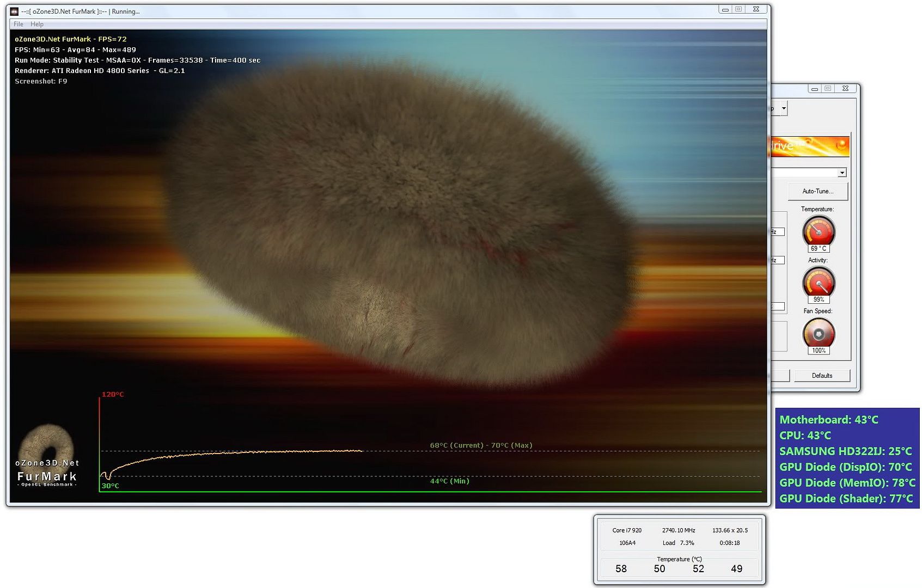Click core temperature 52 in CPU widget
922x588 pixels.
tap(698, 568)
